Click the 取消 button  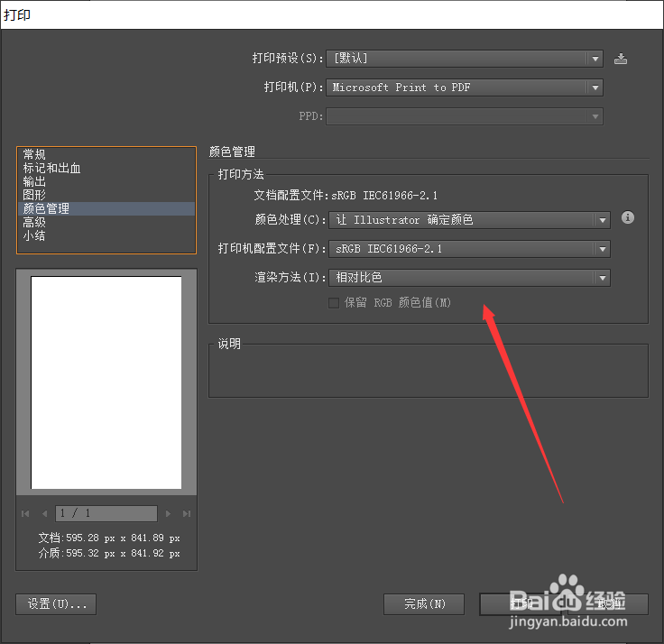click(x=608, y=604)
